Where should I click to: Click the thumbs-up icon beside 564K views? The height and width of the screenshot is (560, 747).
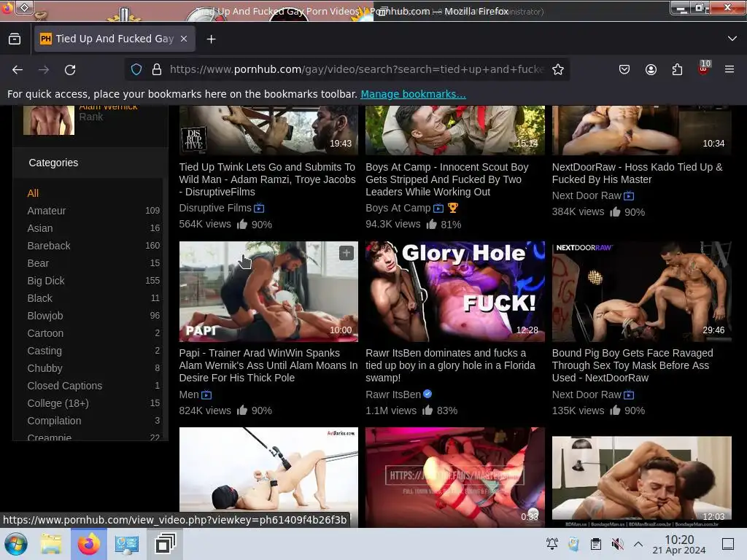coord(242,224)
